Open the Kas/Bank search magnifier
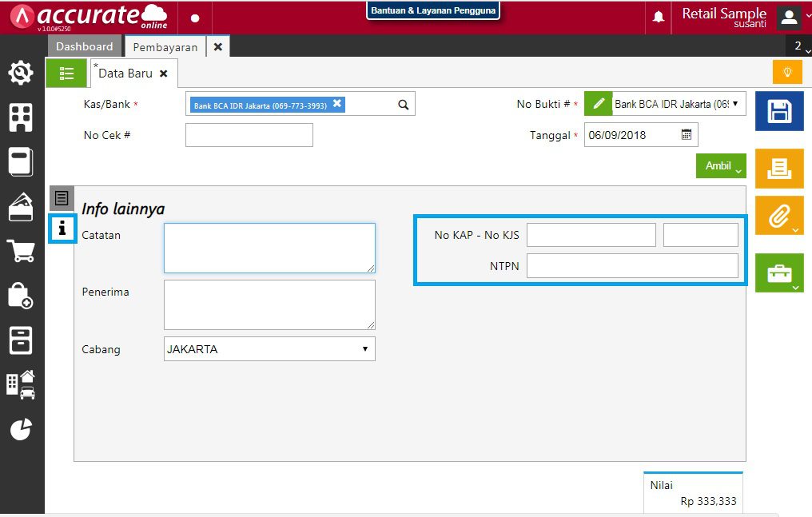812x517 pixels. point(403,103)
